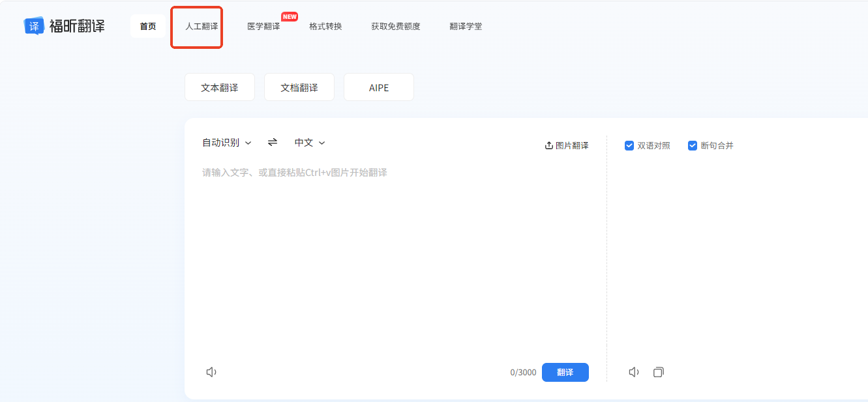
Task: Play the source text pronunciation speaker icon
Action: coord(211,371)
